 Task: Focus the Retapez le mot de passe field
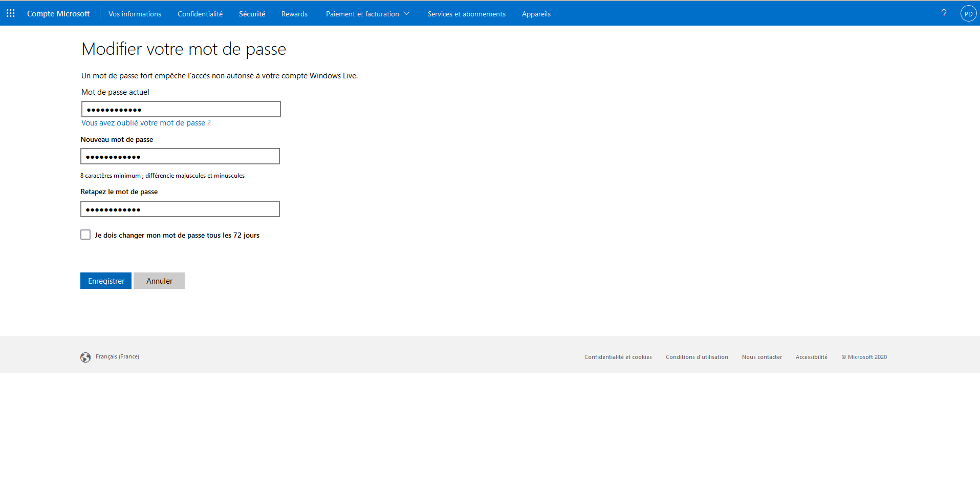coord(180,209)
